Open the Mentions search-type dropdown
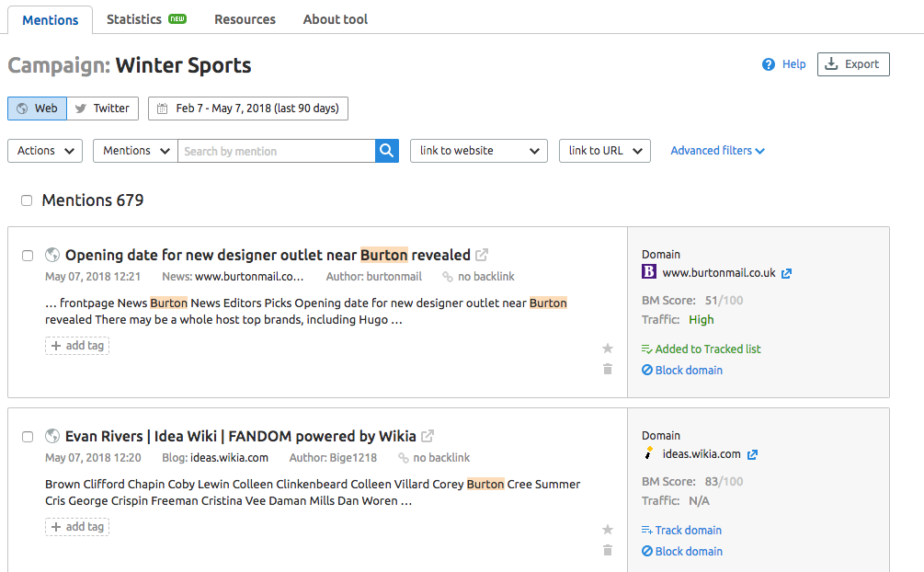 (x=135, y=151)
